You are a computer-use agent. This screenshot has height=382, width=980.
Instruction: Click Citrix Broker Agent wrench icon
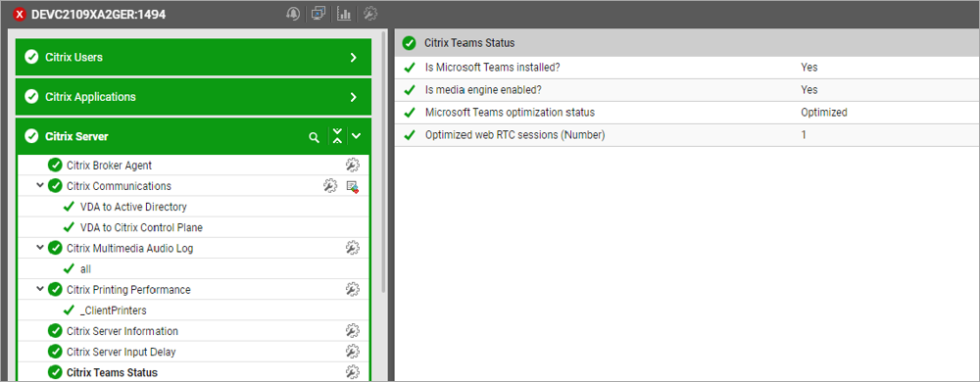click(x=353, y=165)
